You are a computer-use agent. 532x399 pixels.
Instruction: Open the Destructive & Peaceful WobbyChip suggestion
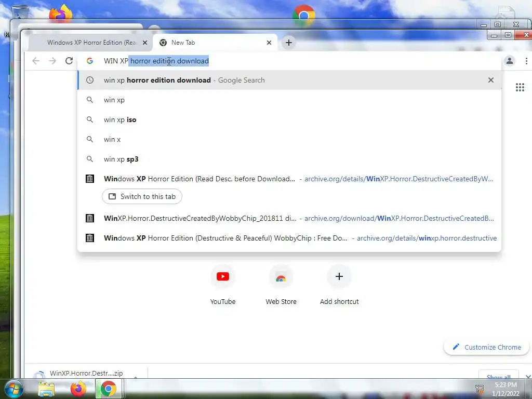point(289,238)
